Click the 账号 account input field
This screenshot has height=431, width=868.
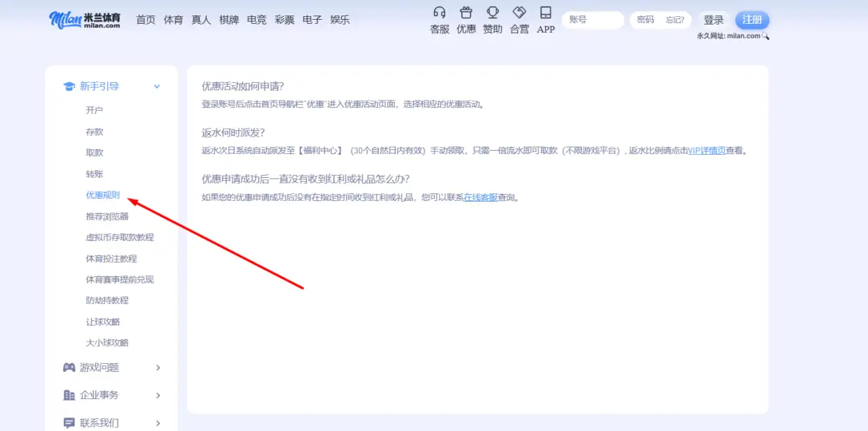pos(593,20)
